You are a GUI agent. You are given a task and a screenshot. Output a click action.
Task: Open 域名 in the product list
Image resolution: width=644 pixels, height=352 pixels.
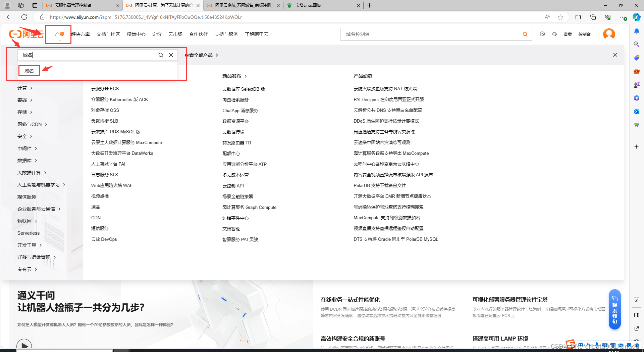coord(96,207)
